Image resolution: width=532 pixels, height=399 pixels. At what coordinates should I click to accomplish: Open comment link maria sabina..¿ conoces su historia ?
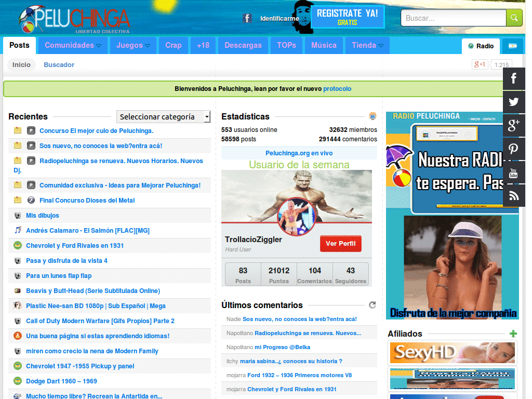pos(291,361)
